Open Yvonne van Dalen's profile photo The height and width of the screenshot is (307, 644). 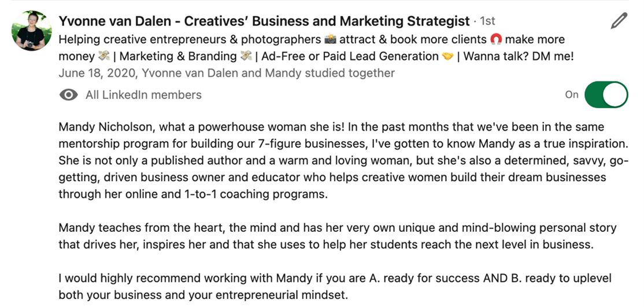[x=32, y=31]
